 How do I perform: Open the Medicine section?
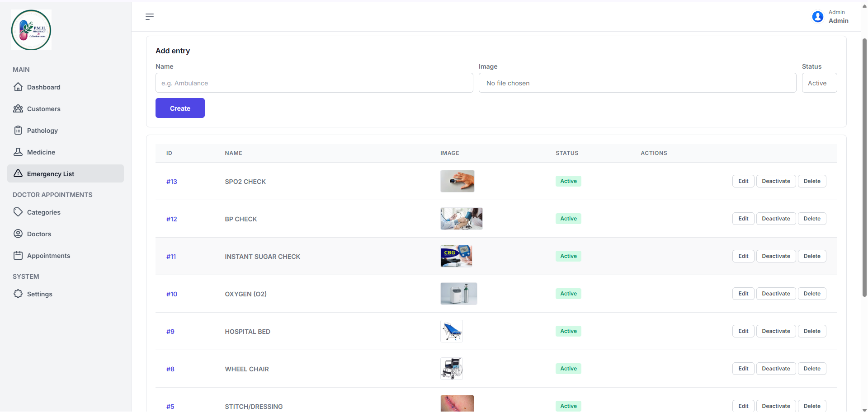point(66,152)
